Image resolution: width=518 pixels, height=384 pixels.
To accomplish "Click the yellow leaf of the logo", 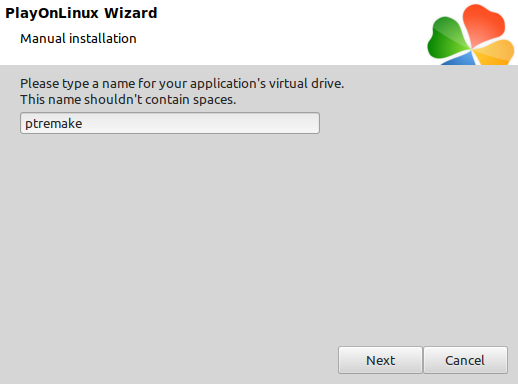I will (x=496, y=52).
